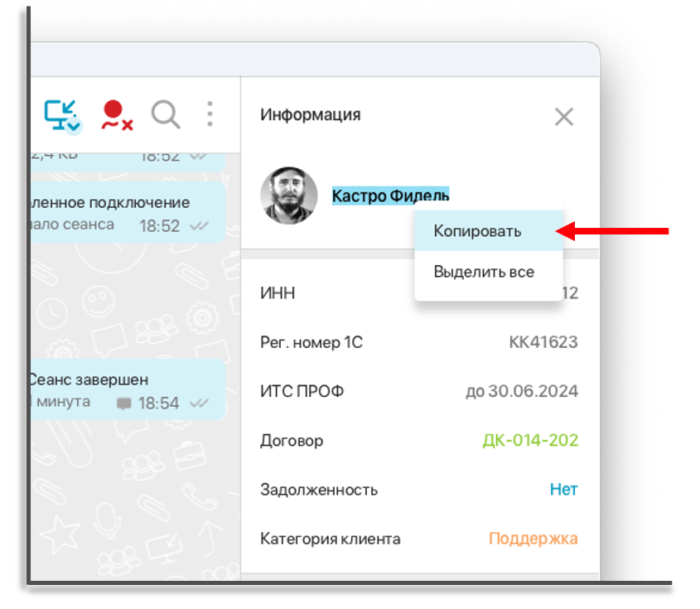The image size is (700, 609).
Task: Click the comment icon beside 18:54
Action: 124,404
